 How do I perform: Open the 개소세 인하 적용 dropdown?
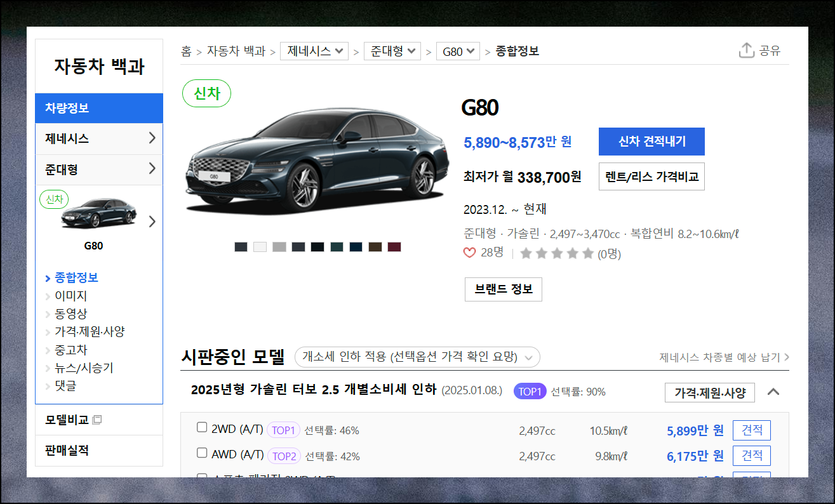pos(417,357)
